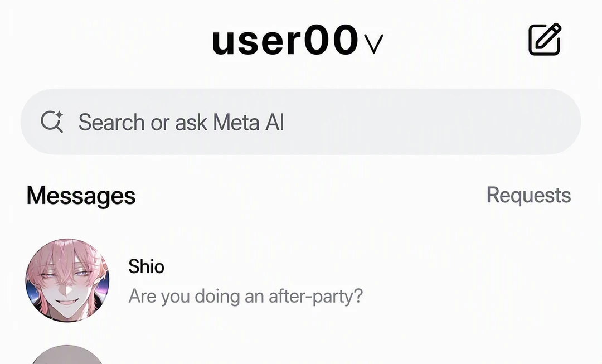The width and height of the screenshot is (602, 364).
Task: Click the sparkle search icon in search bar
Action: click(52, 122)
